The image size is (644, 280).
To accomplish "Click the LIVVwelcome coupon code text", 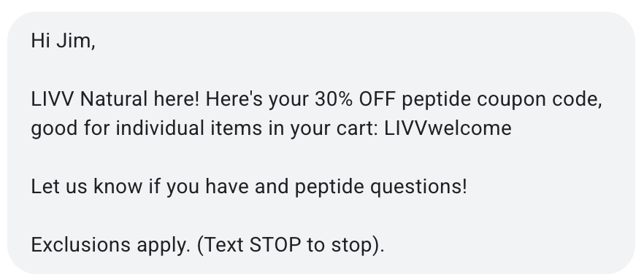I will 448,128.
